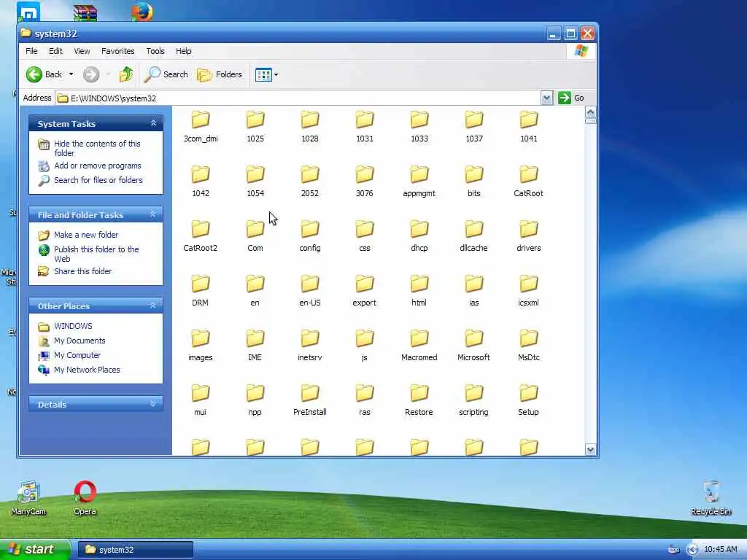The height and width of the screenshot is (560, 747).
Task: Click the green Go button
Action: click(571, 98)
